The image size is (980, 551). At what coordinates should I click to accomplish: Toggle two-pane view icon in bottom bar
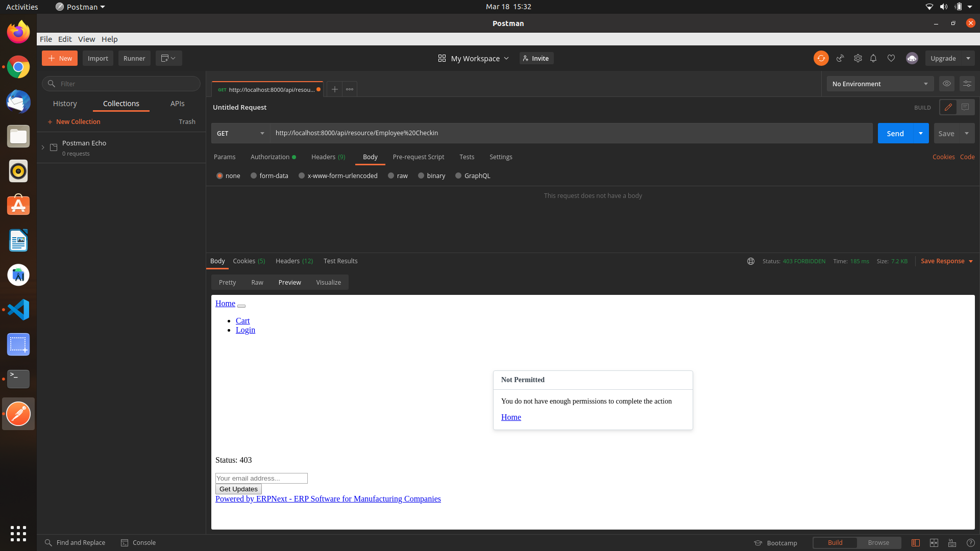pos(934,543)
